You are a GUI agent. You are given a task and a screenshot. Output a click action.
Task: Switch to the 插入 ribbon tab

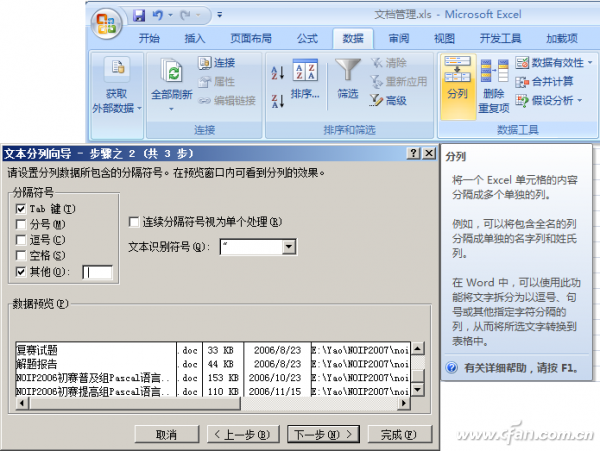[x=195, y=38]
